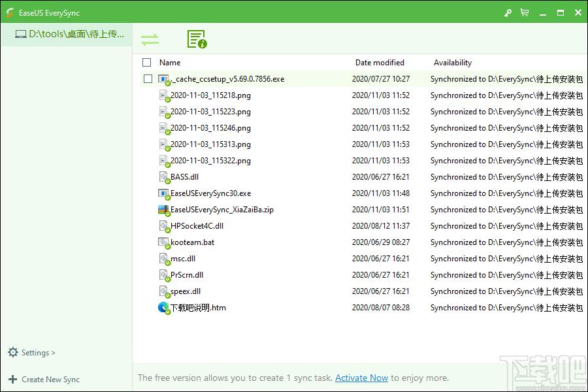The image size is (588, 392).
Task: Open the shopping cart purchase icon
Action: click(525, 13)
